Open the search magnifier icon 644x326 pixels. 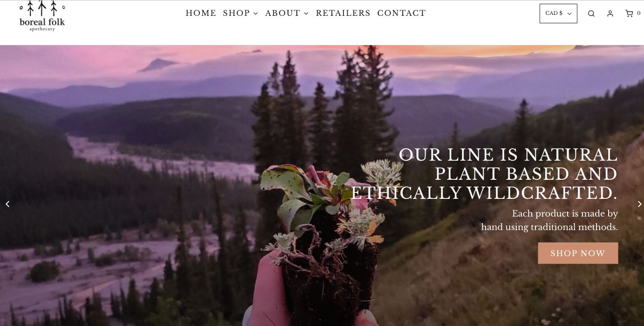click(x=591, y=14)
